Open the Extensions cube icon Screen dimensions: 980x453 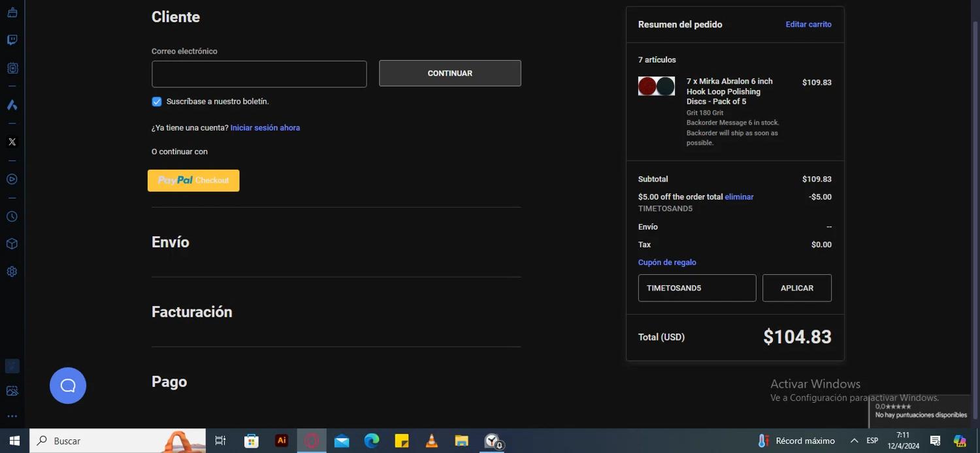coord(12,243)
